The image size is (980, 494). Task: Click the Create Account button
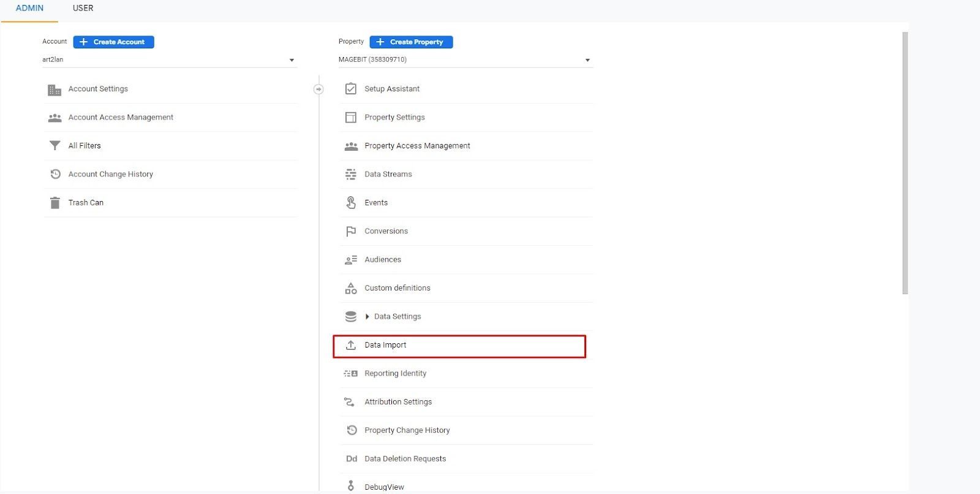(x=114, y=42)
